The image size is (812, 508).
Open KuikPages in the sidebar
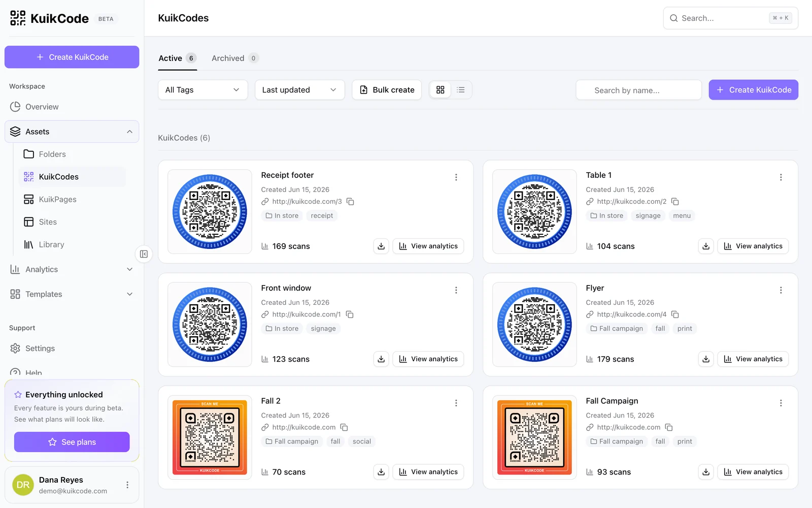(x=72, y=199)
